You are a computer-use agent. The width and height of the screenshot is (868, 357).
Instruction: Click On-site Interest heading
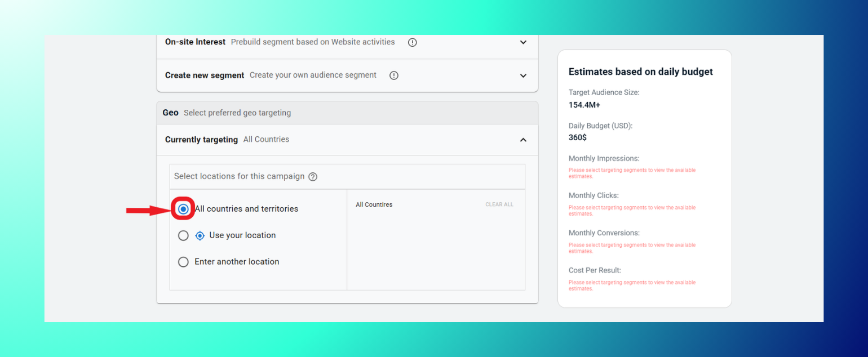pyautogui.click(x=195, y=42)
